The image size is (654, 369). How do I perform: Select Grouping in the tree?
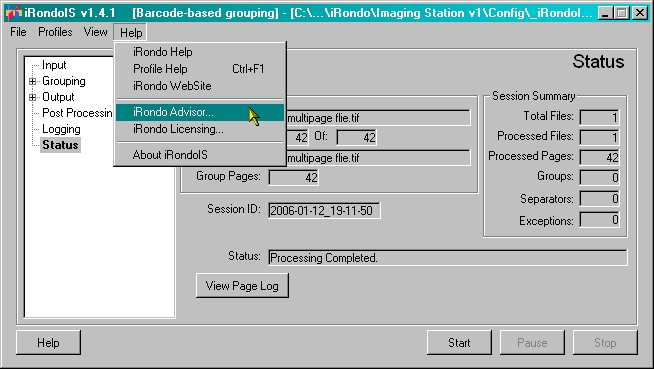[x=64, y=81]
